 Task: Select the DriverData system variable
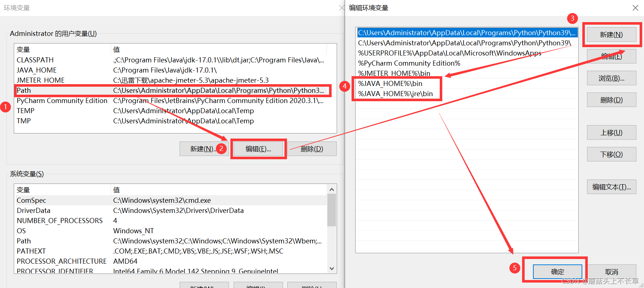coord(171,210)
